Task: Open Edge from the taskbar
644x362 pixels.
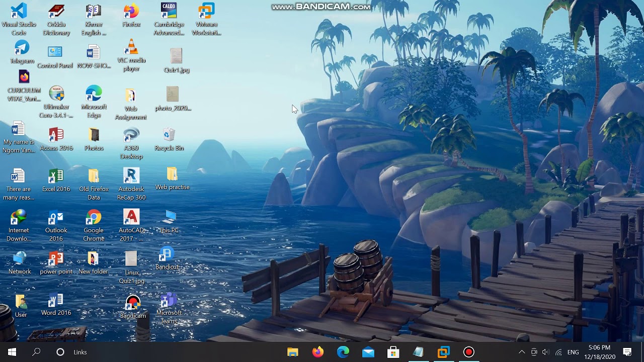Action: point(343,352)
